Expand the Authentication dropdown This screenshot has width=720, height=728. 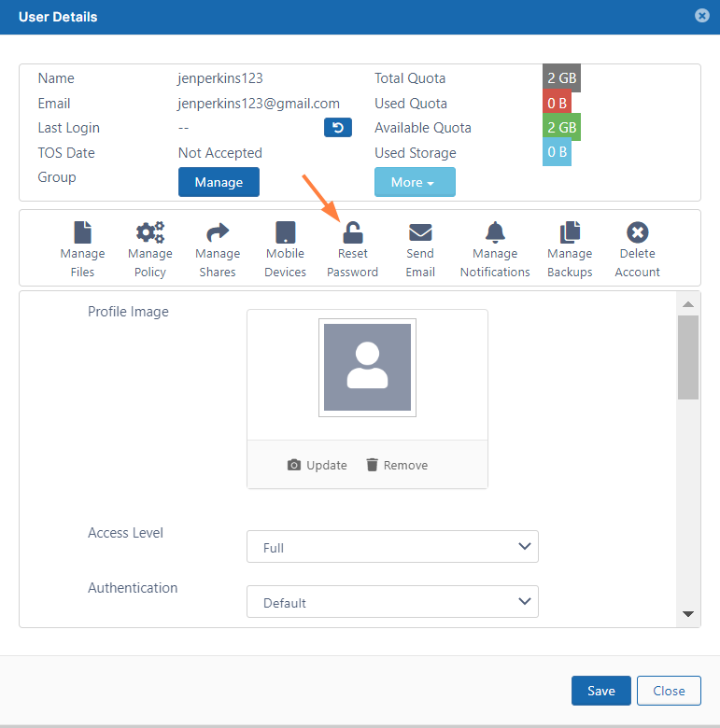click(x=392, y=602)
